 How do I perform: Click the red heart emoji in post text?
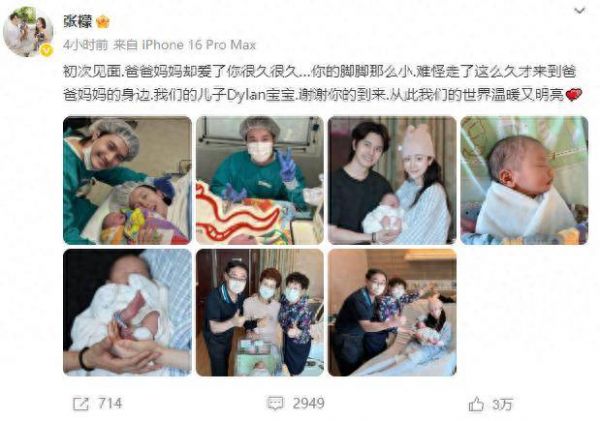pyautogui.click(x=574, y=94)
